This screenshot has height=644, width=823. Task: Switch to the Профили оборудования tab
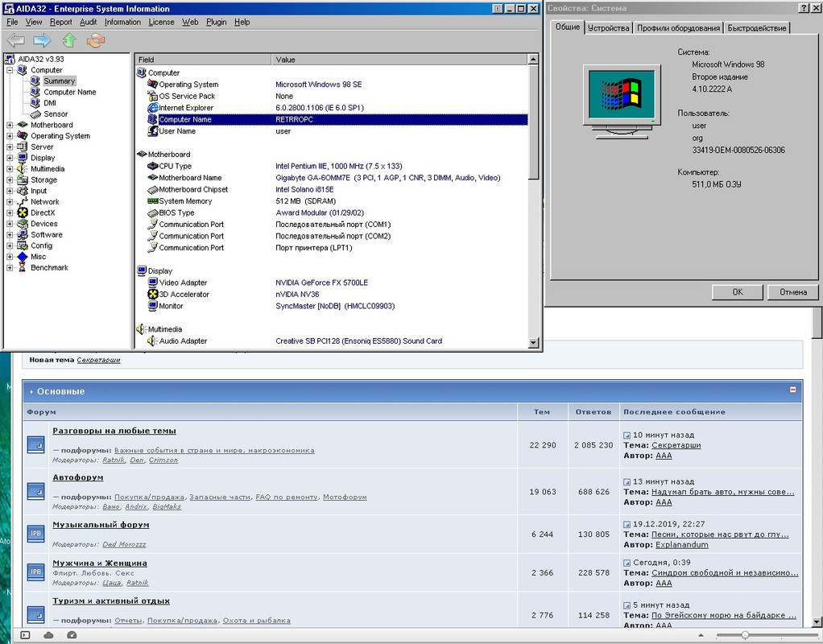coord(678,28)
